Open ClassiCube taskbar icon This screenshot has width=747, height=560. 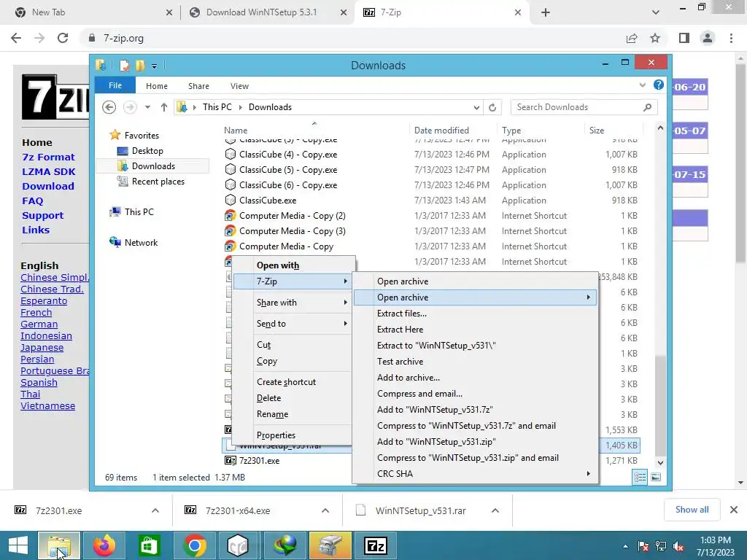[238, 545]
